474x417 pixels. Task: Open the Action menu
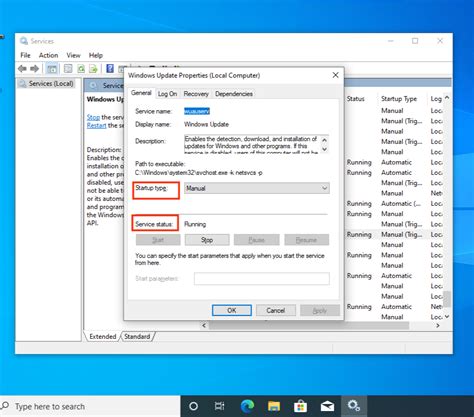48,55
